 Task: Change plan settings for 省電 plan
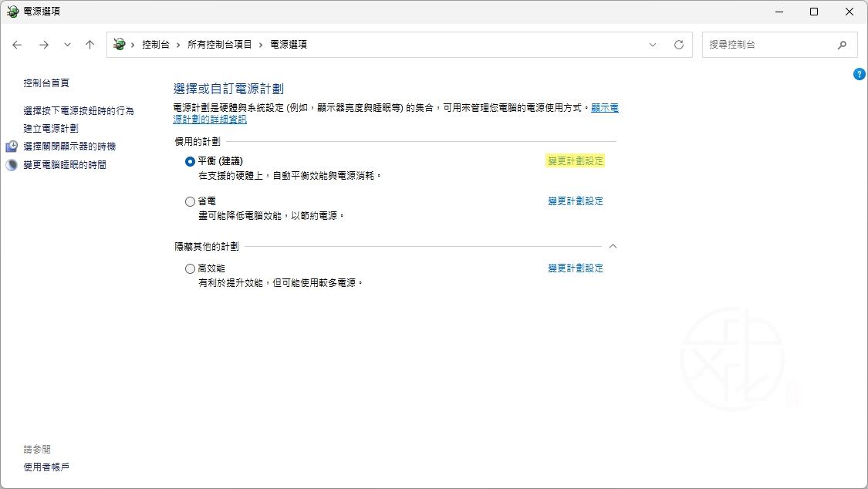tap(575, 201)
